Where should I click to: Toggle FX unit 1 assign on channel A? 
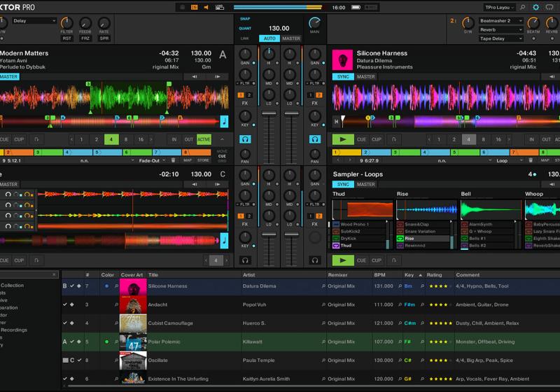coord(241,95)
